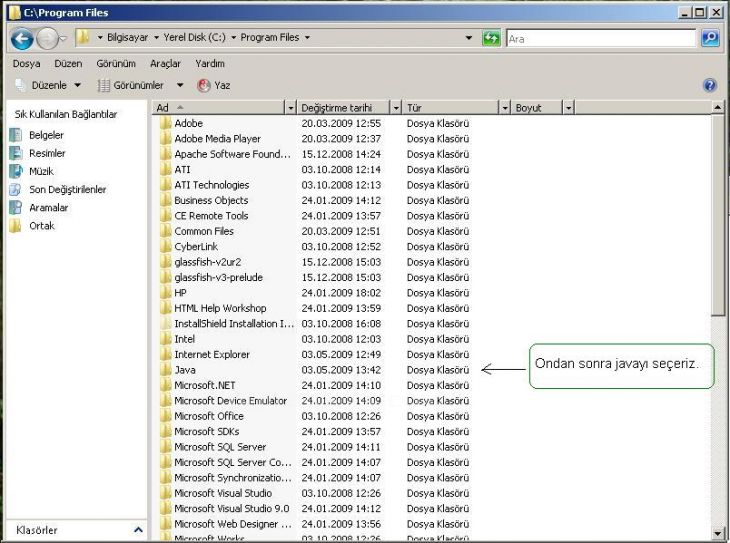Select the ATI folder icon
The image size is (730, 543).
click(x=165, y=169)
